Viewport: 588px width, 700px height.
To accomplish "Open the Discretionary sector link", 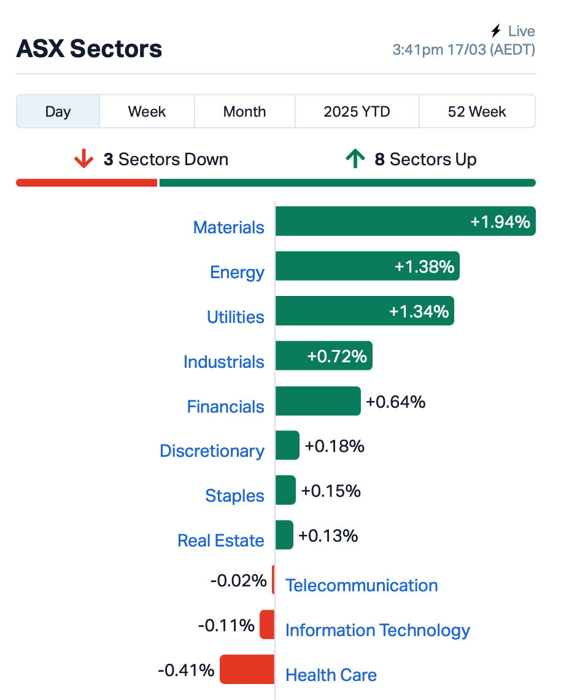I will tap(212, 451).
